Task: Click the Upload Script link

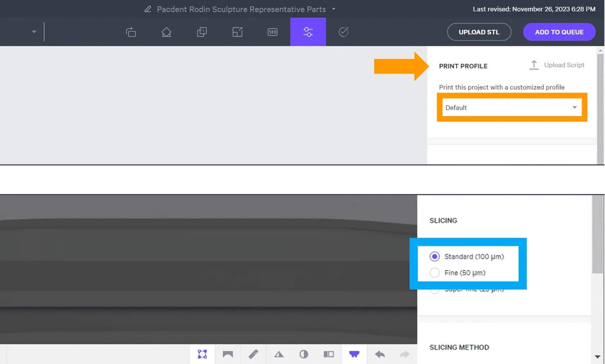Action: click(x=556, y=65)
